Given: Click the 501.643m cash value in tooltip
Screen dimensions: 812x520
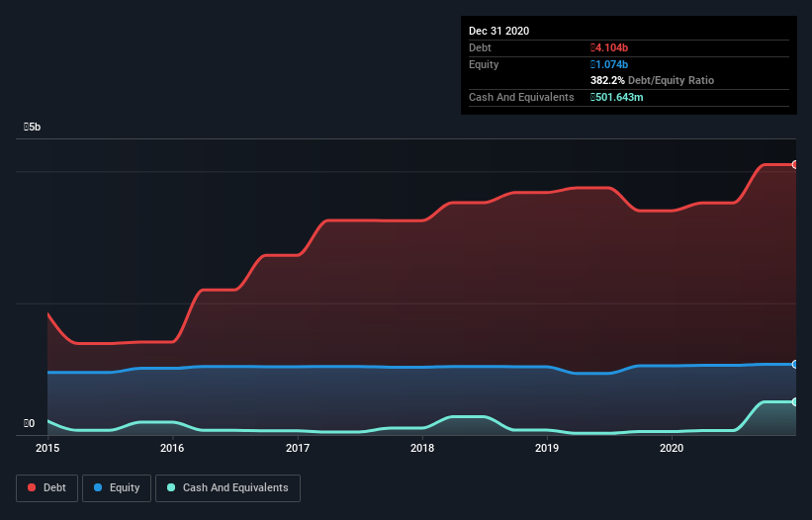Looking at the screenshot, I should (617, 97).
